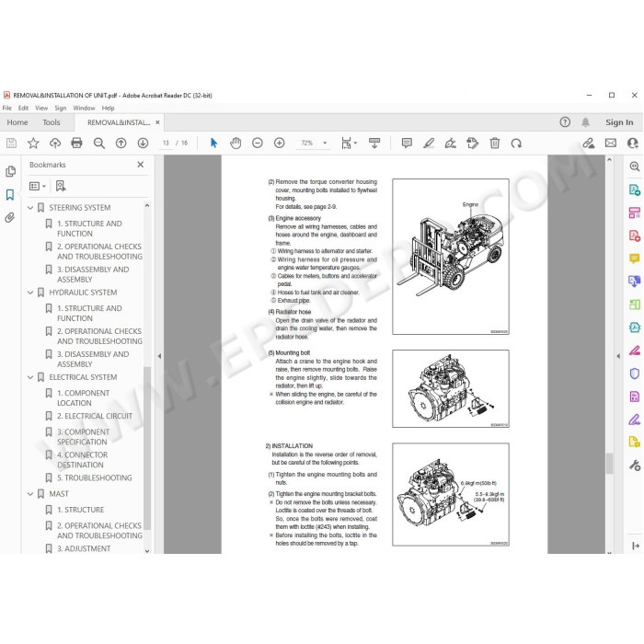The width and height of the screenshot is (644, 644).
Task: Open 3. ADJUSTMENT bookmark
Action: 84,548
